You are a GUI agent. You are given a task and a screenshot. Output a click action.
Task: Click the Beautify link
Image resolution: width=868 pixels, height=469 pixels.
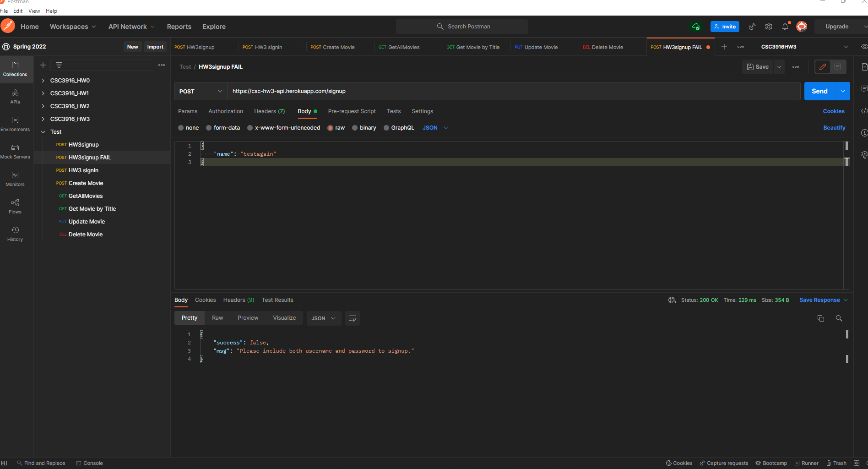(x=834, y=128)
